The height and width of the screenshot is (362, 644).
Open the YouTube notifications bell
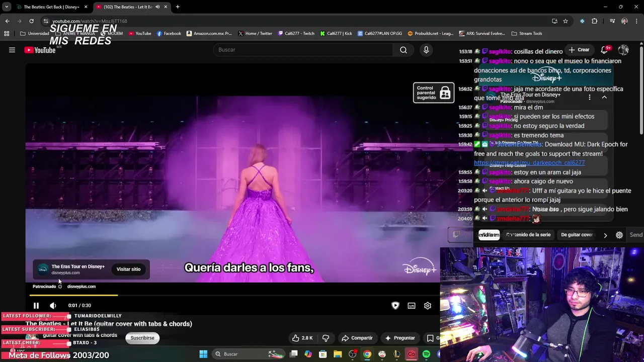[605, 50]
